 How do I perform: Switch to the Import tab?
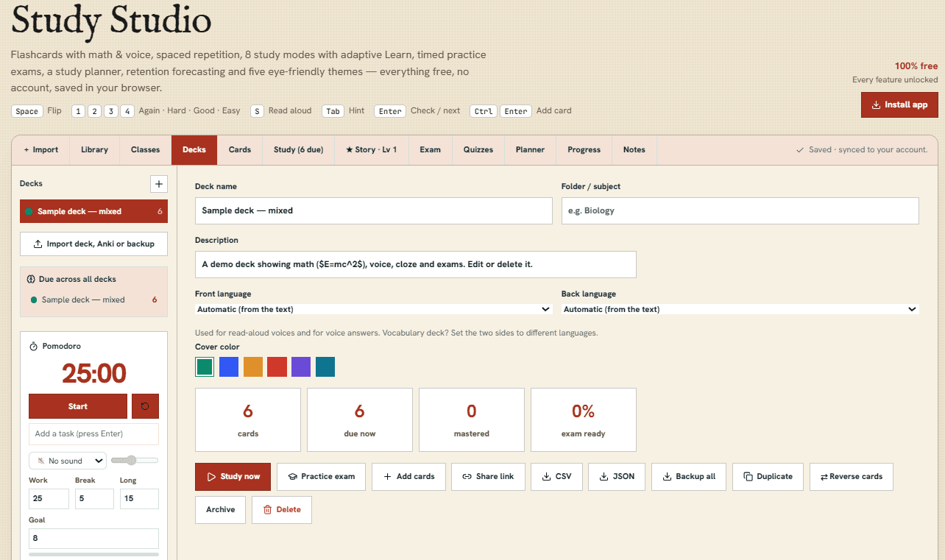coord(40,149)
